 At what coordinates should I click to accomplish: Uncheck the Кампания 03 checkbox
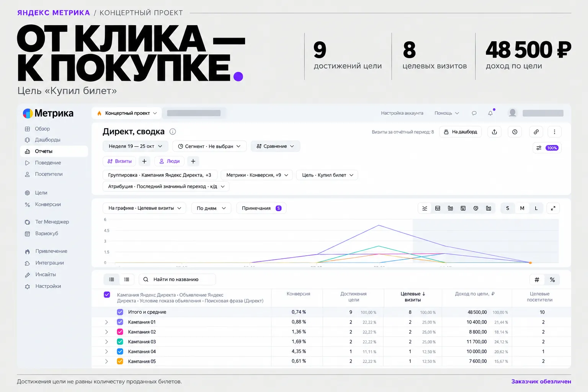120,341
